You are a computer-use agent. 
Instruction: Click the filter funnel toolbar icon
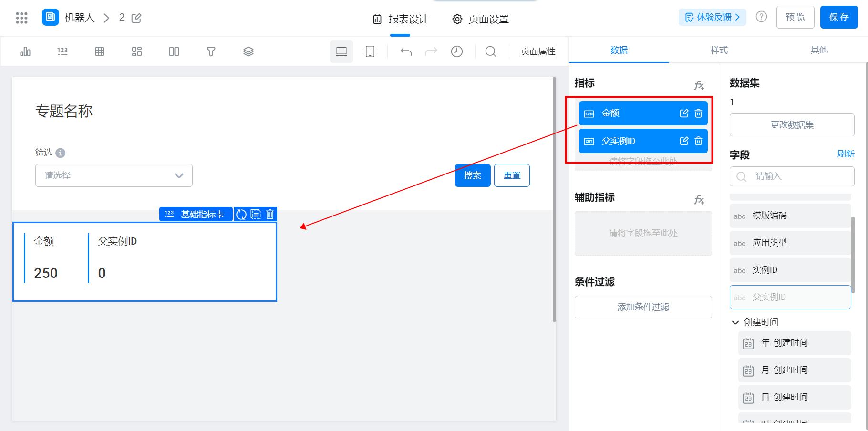pos(211,51)
